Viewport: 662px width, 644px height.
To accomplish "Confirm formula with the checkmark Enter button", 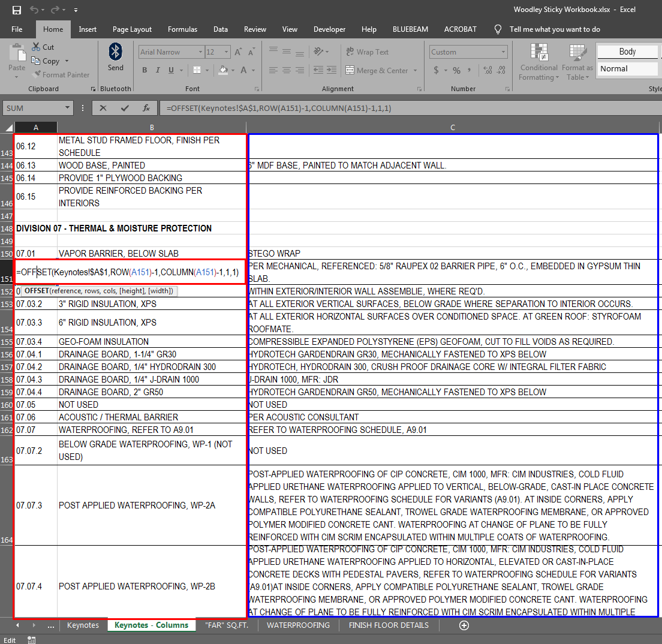I will pyautogui.click(x=125, y=108).
